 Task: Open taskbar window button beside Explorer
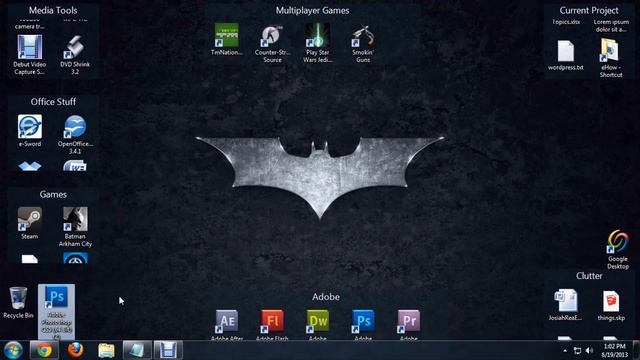[x=137, y=350]
